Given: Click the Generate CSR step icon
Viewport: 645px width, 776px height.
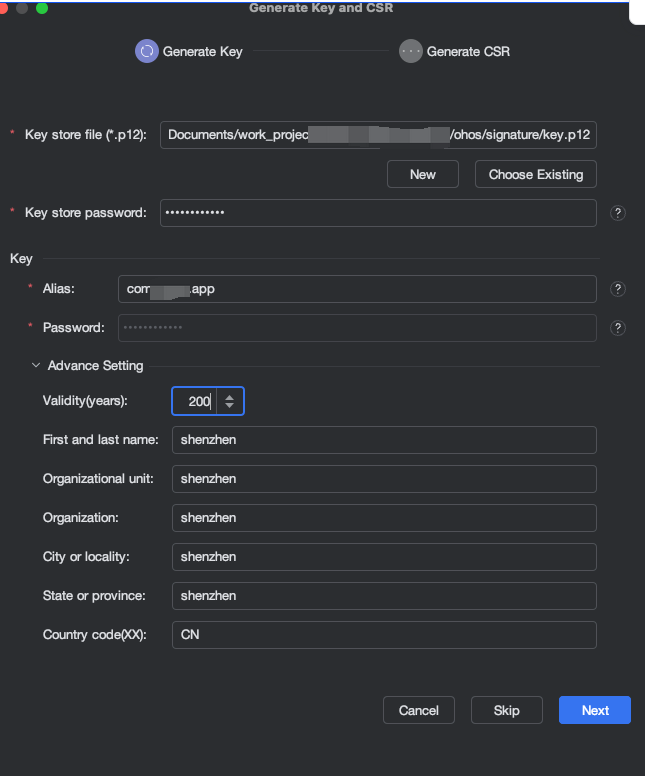Looking at the screenshot, I should (x=410, y=51).
